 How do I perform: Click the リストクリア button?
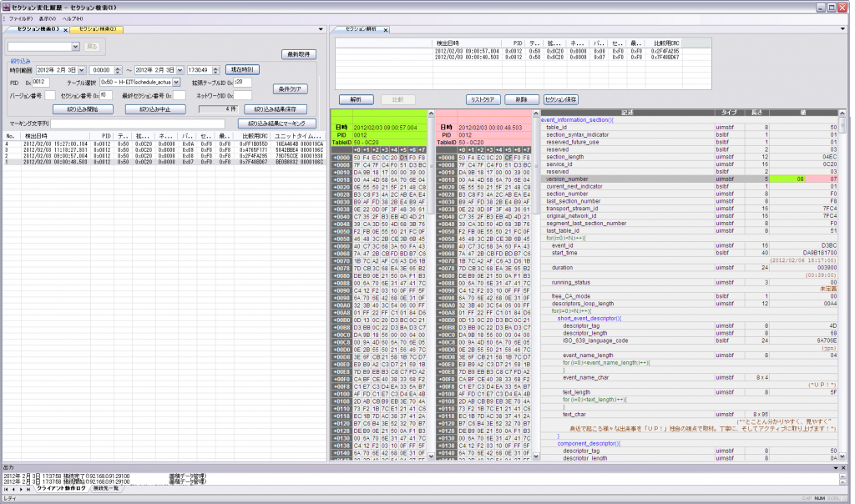pyautogui.click(x=483, y=99)
